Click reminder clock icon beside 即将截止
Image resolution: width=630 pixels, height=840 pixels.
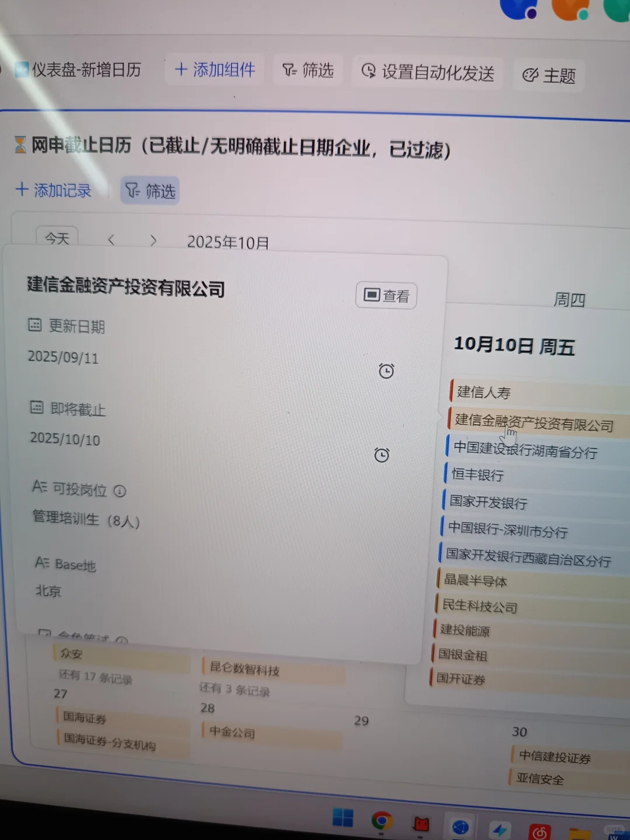(x=381, y=455)
